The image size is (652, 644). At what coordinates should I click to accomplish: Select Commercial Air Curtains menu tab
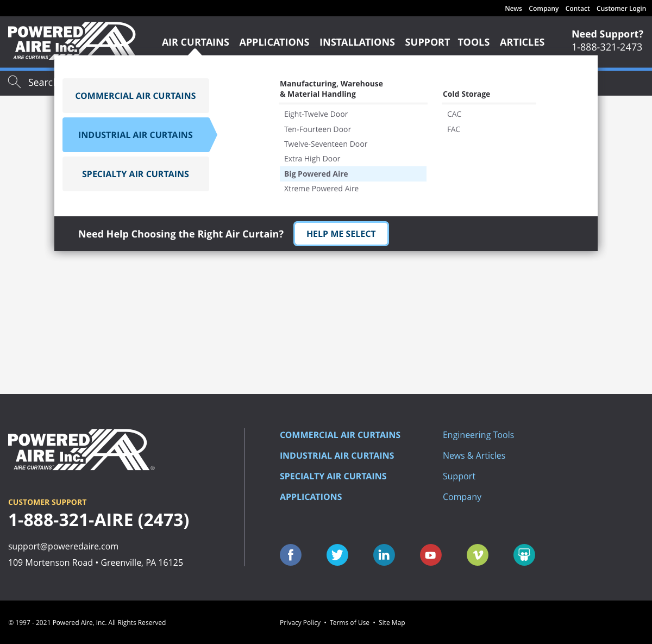click(x=136, y=96)
